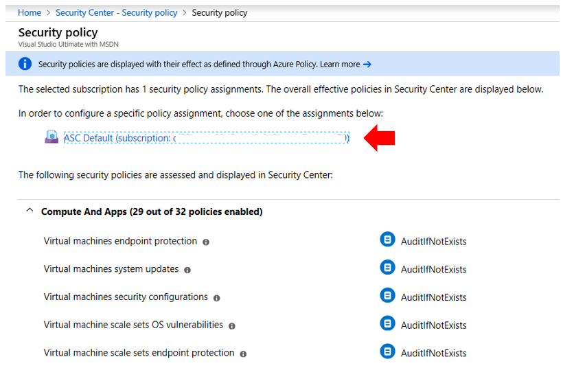Select Virtual machine scale sets OS vulnerabilities text
563x392 pixels.
(x=133, y=325)
